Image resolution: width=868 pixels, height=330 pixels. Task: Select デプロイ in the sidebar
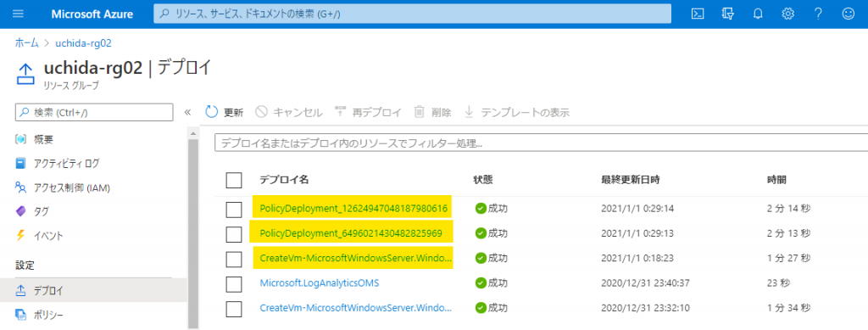[x=93, y=291]
